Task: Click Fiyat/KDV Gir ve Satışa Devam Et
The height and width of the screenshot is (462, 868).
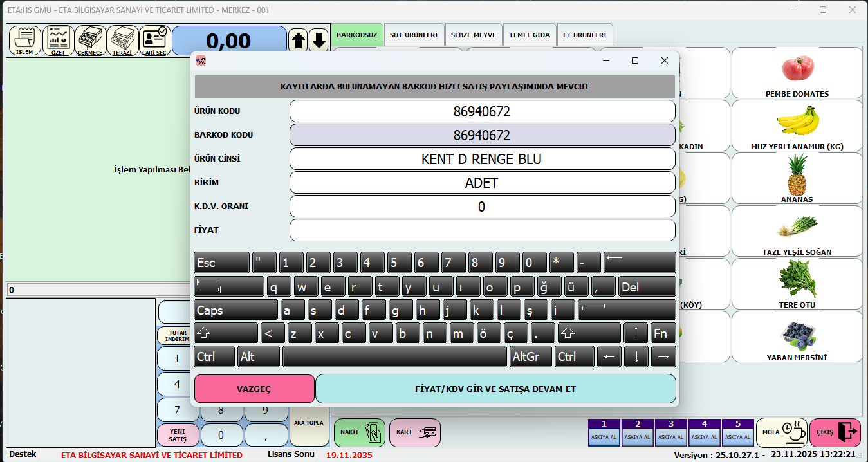Action: (495, 389)
